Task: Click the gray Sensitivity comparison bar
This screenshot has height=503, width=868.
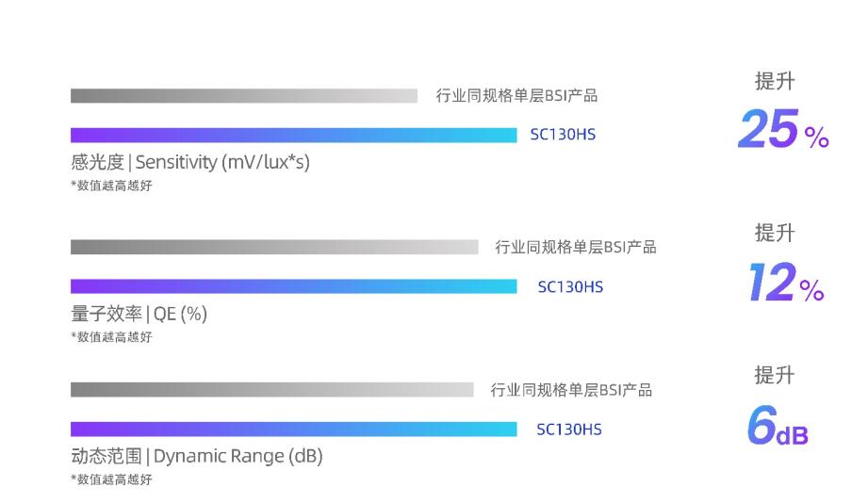Action: [243, 96]
